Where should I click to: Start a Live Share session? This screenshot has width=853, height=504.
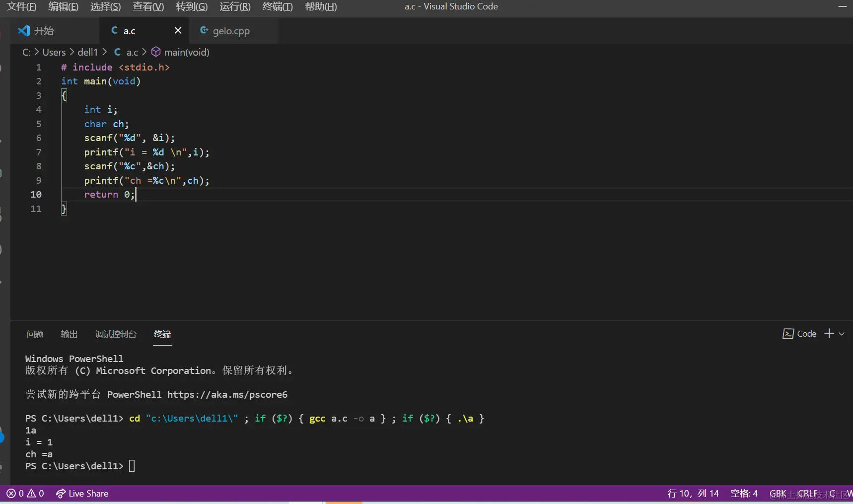[82, 494]
